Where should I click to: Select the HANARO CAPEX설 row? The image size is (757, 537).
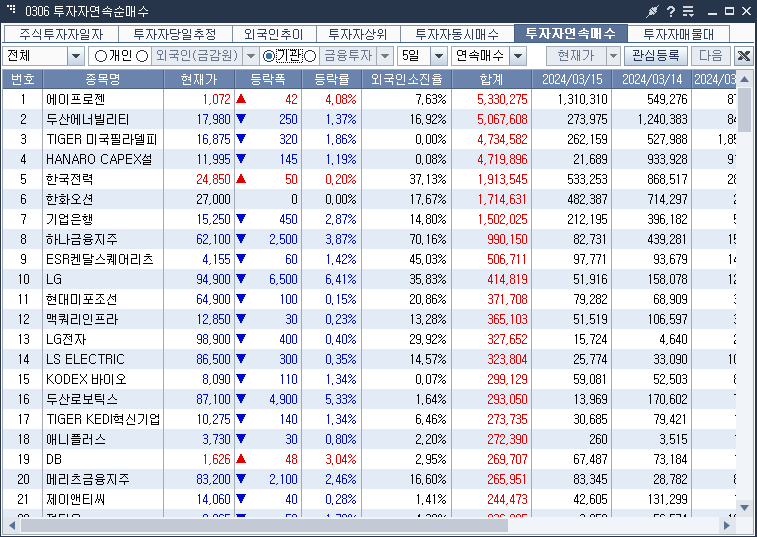point(369,159)
